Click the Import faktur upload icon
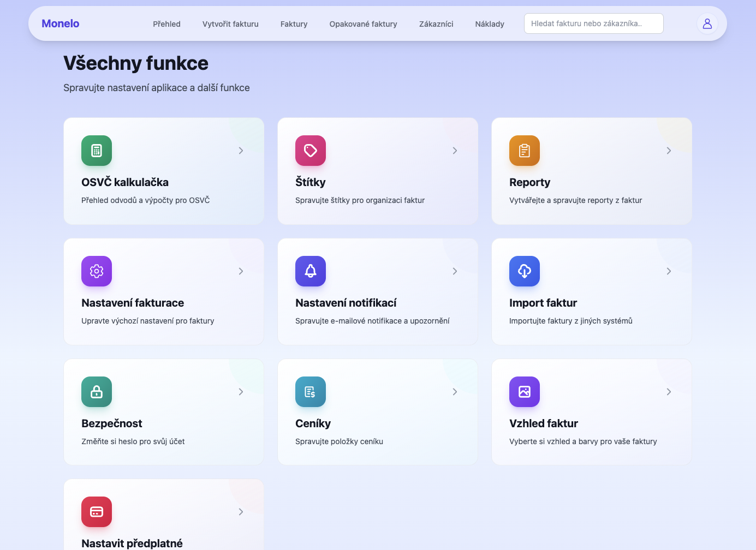 (525, 271)
